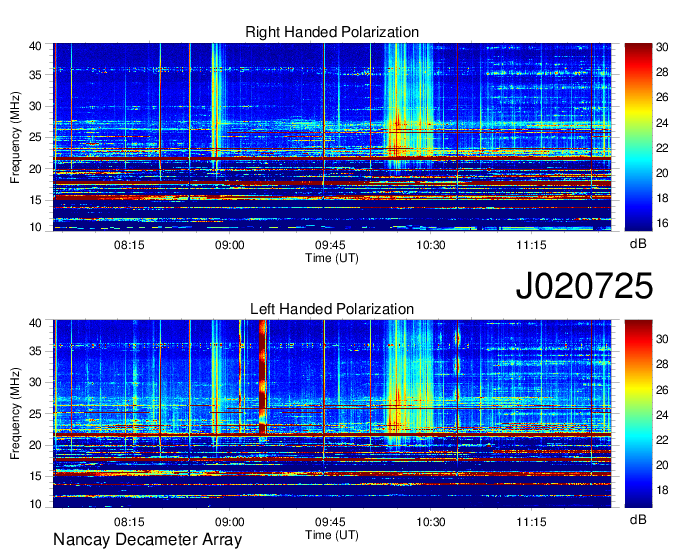Screen dimensions: 680x552
Task: Click the dB label under top color bar
Action: pyautogui.click(x=638, y=244)
